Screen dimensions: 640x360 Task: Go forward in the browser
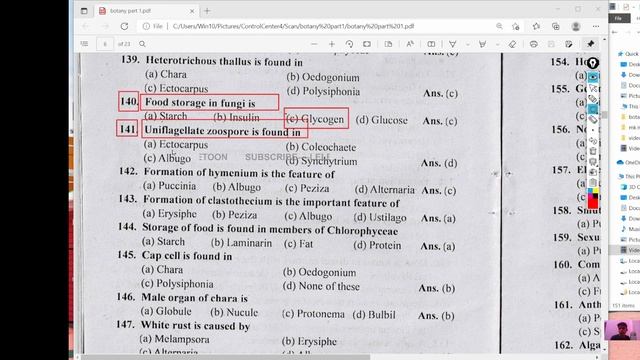[105, 27]
